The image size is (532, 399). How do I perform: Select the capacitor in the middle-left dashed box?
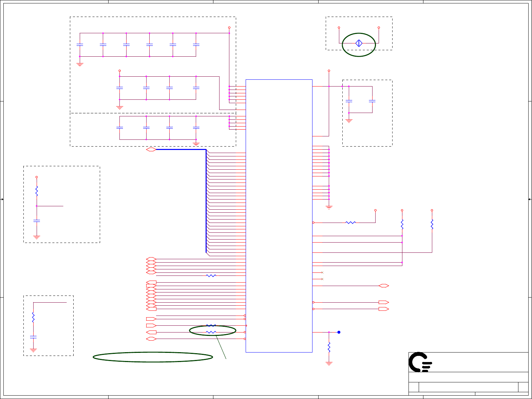coord(37,221)
